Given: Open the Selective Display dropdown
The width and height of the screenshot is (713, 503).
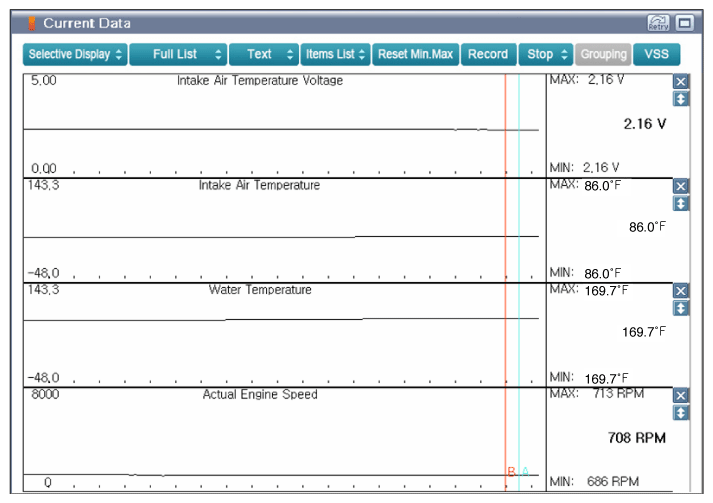Looking at the screenshot, I should tap(75, 54).
